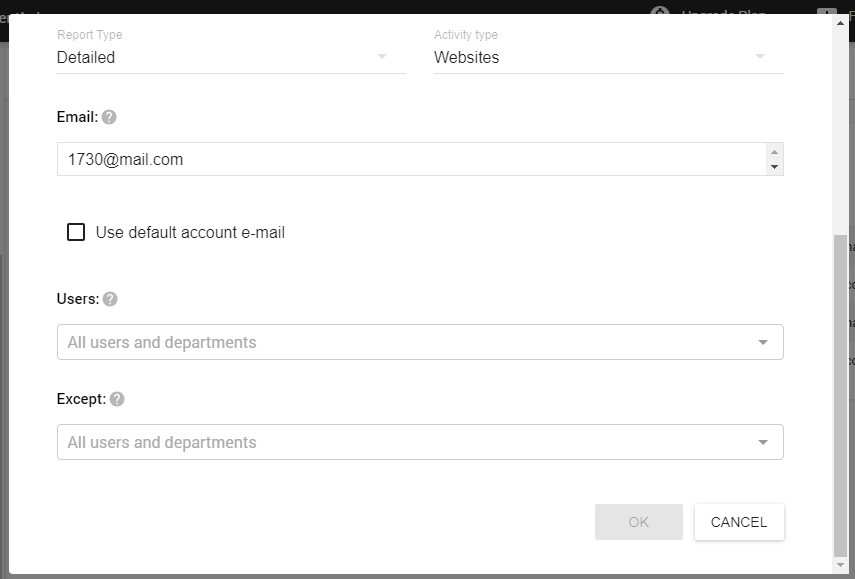Click the help icon next to Users
855x579 pixels.
point(110,299)
